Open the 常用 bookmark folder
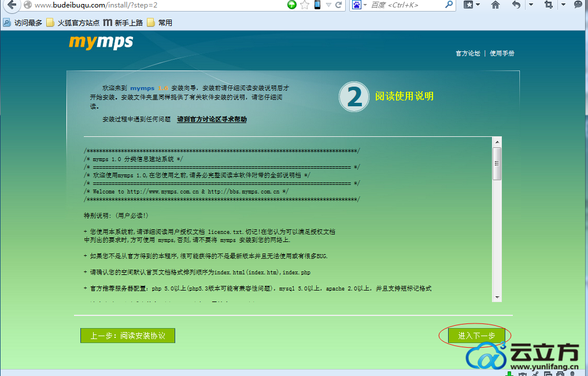 coord(160,23)
